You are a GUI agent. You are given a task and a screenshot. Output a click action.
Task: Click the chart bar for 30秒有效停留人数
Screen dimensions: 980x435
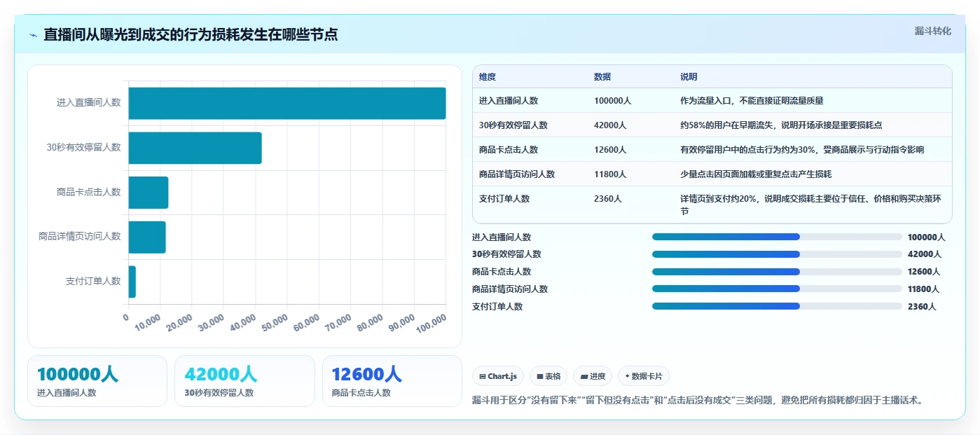pos(195,148)
